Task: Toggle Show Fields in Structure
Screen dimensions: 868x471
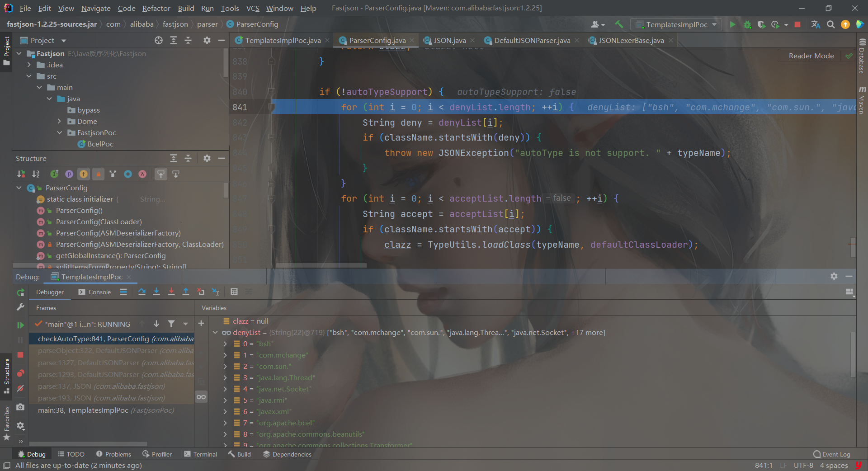Action: 84,174
